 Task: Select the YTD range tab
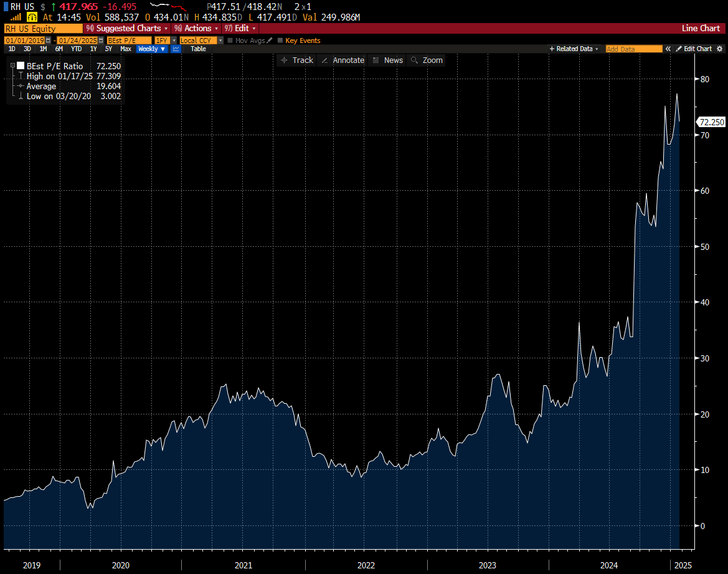coord(76,49)
